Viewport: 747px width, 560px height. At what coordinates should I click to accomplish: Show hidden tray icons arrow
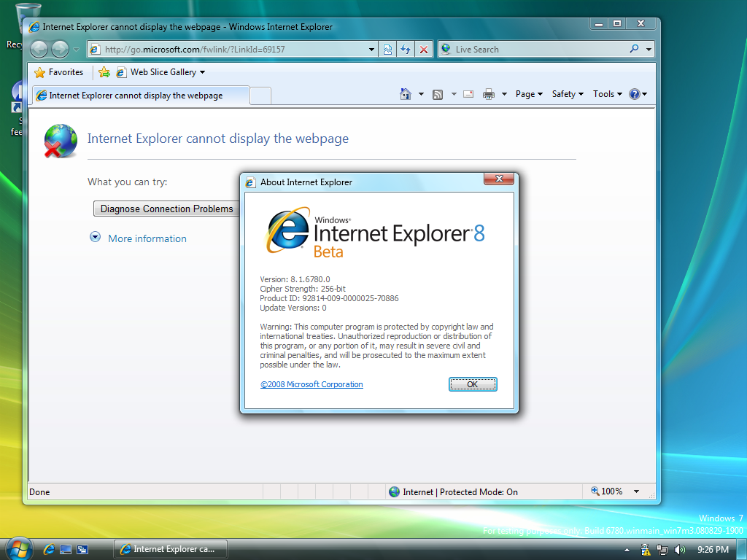coord(627,550)
